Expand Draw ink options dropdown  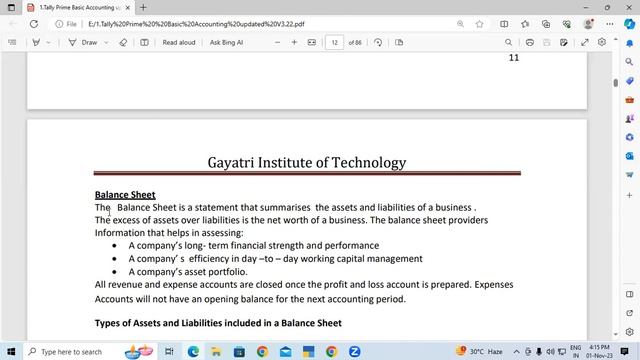(x=106, y=42)
